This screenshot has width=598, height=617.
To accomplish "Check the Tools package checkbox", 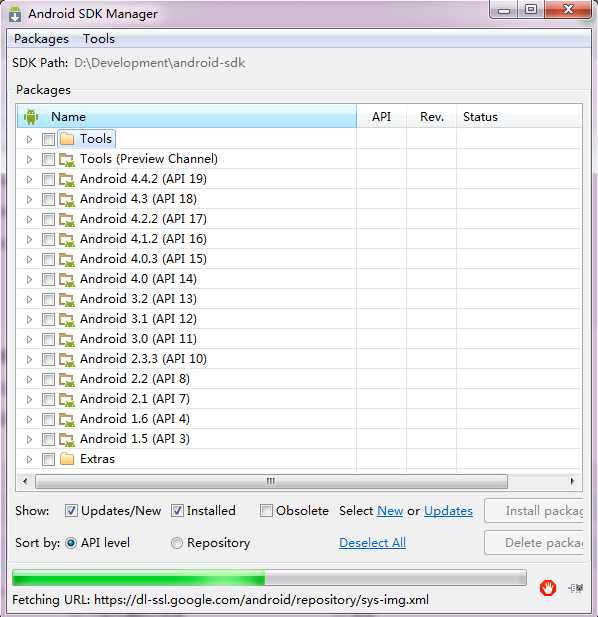I will [x=48, y=139].
